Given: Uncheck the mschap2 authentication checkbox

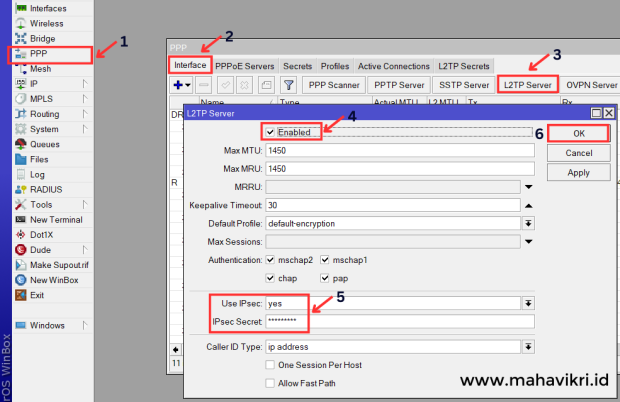Looking at the screenshot, I should tap(271, 260).
